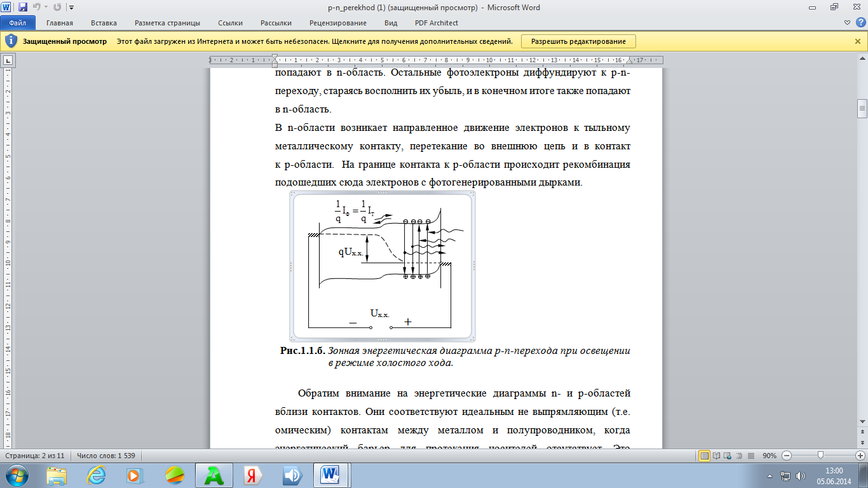Click the network tray icon
The width and height of the screenshot is (868, 488).
tap(785, 475)
